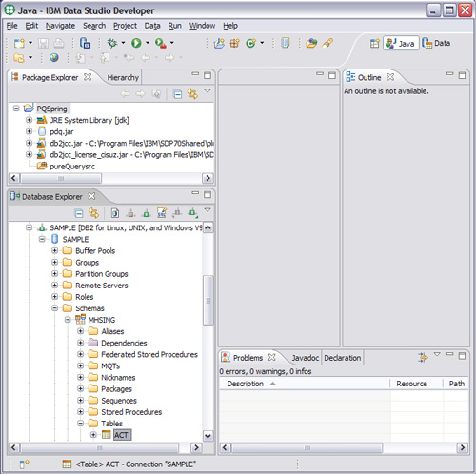Open the Project menu
Viewport: 476px width, 474px height.
coord(125,26)
